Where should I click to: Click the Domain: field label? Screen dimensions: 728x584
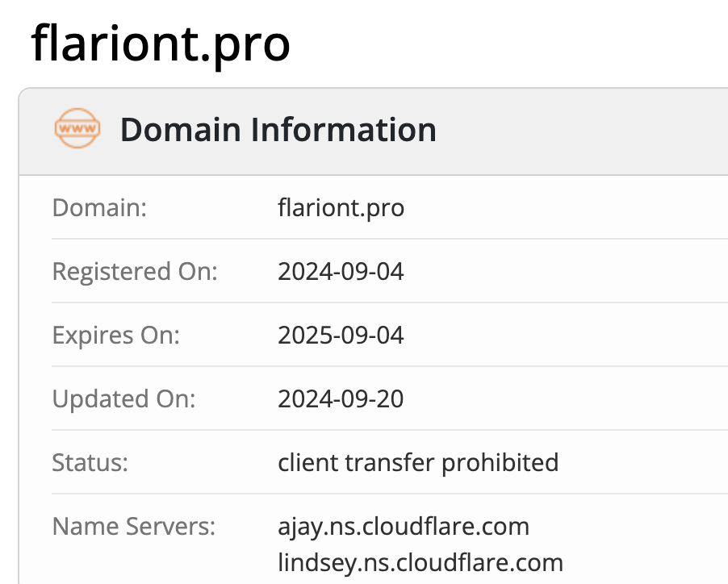[99, 207]
